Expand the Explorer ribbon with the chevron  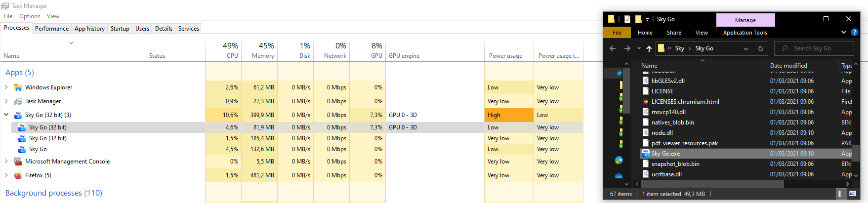[x=843, y=33]
